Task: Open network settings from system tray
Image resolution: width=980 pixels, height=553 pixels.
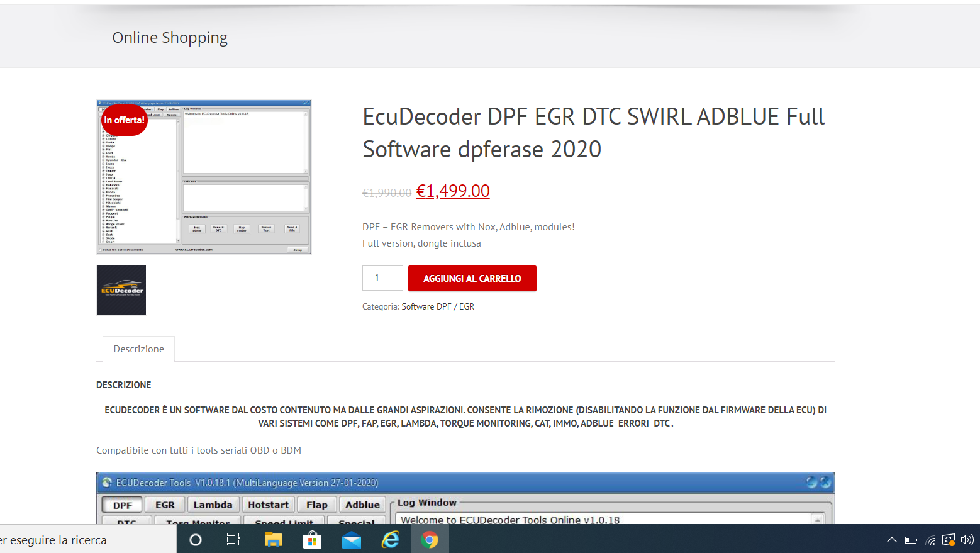Action: pos(930,540)
